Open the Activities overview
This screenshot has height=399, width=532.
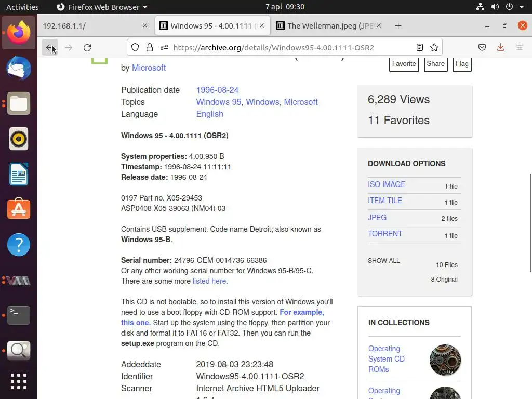pyautogui.click(x=22, y=7)
